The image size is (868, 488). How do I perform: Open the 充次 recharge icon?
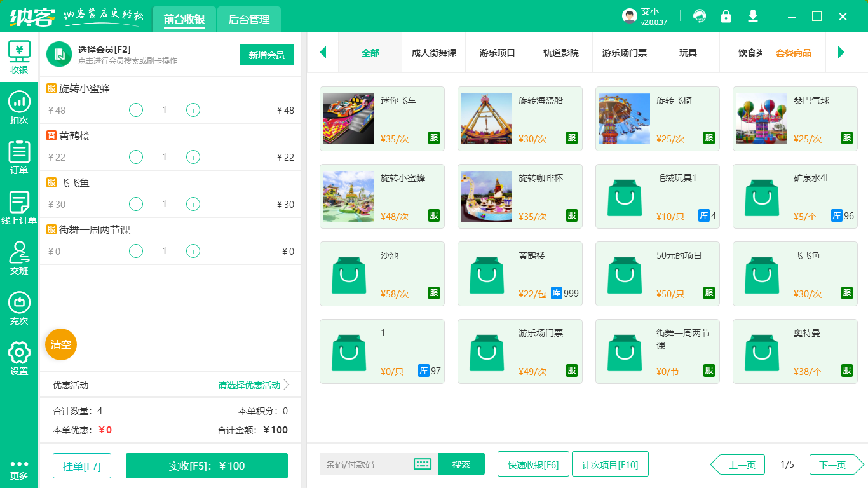pos(19,304)
